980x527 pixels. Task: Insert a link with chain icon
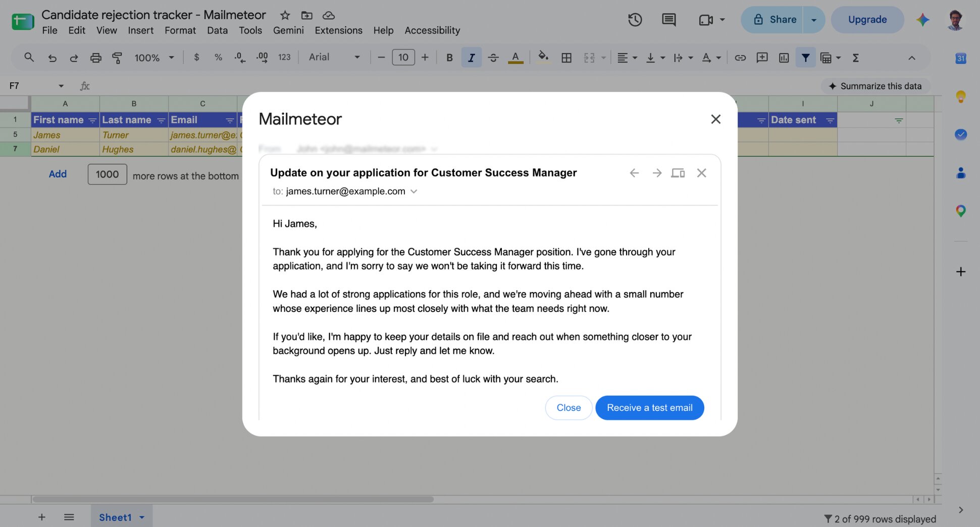[x=740, y=58]
